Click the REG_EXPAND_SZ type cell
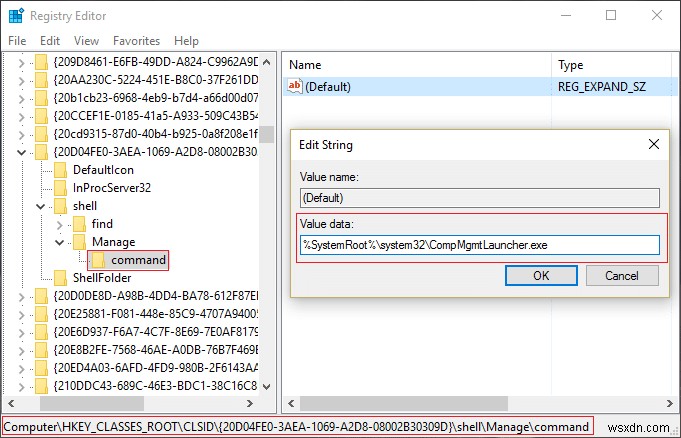 coord(602,86)
